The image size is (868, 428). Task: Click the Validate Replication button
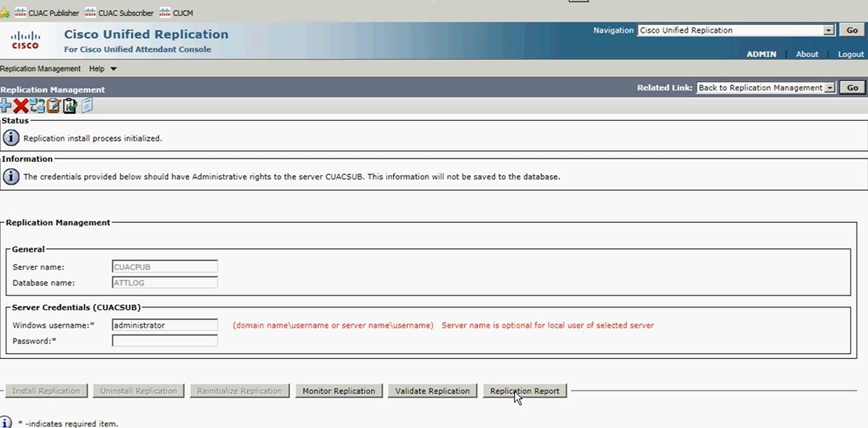click(432, 390)
